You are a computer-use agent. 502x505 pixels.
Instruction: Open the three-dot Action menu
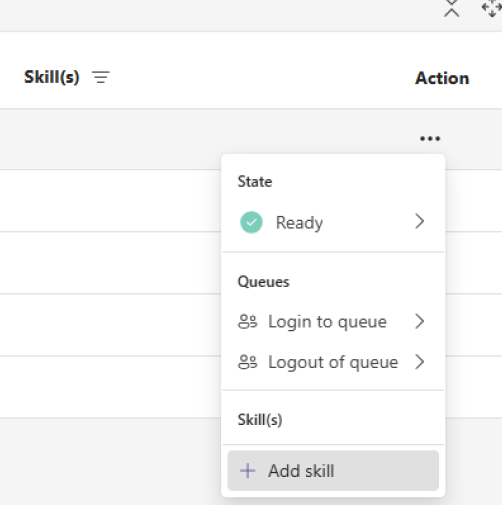[x=430, y=138]
